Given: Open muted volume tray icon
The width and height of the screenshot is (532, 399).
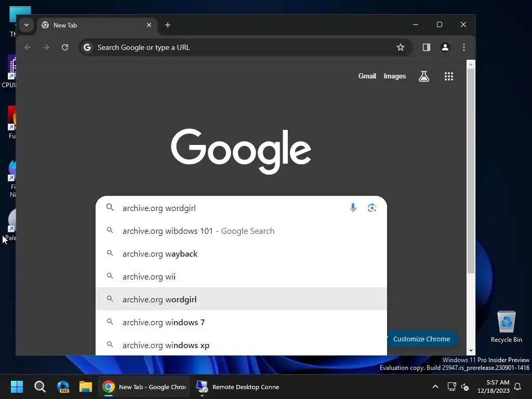Looking at the screenshot, I should point(465,387).
